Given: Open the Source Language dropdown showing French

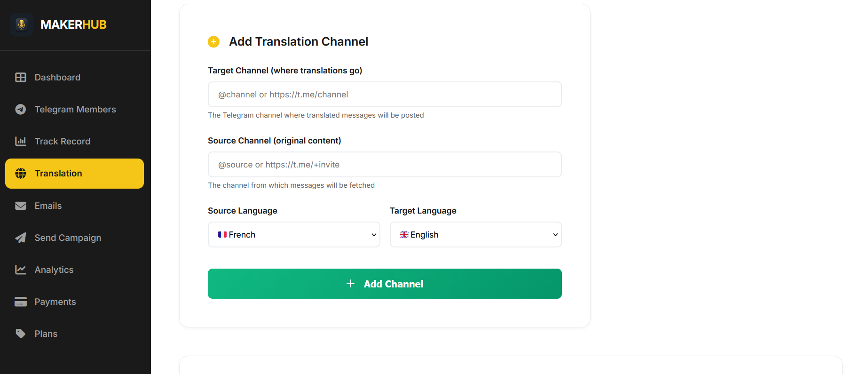Looking at the screenshot, I should (294, 234).
